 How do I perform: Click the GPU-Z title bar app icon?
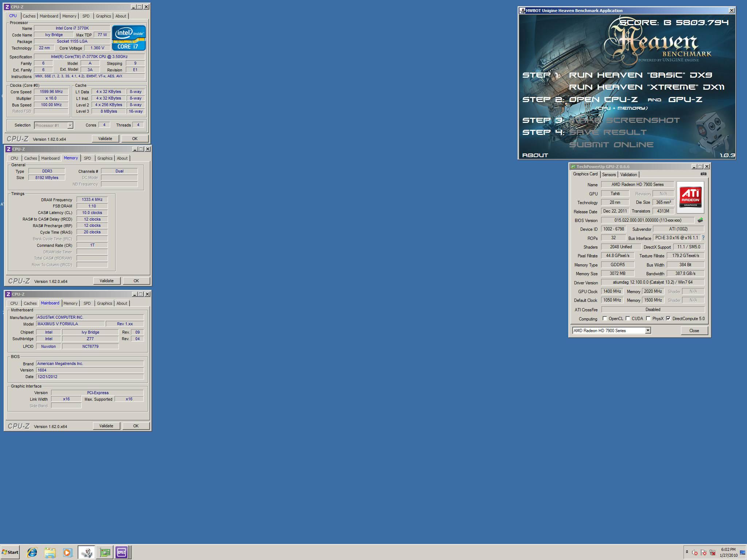click(573, 167)
